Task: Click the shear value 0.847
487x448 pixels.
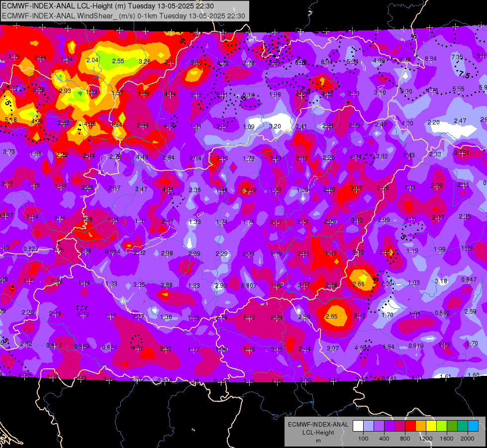Action: [469, 279]
